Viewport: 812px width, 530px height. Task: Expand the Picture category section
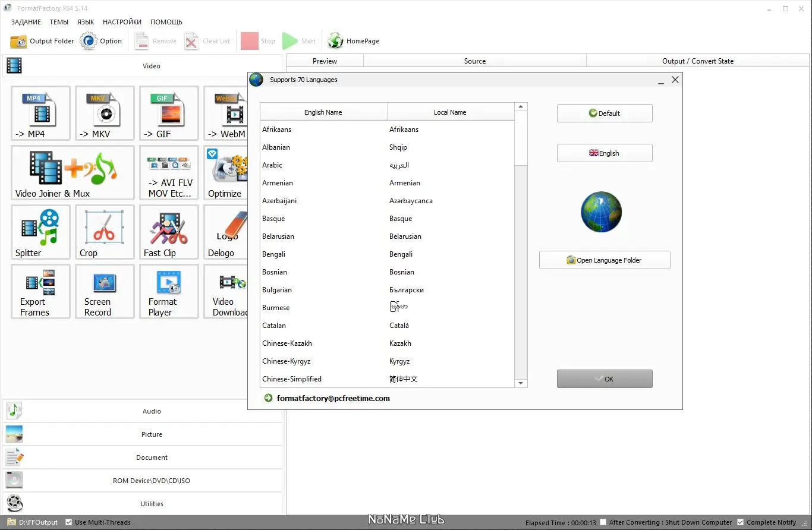click(143, 434)
